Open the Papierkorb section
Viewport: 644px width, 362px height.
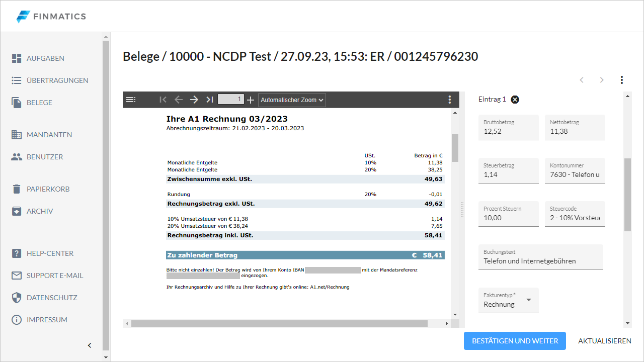[x=48, y=189]
